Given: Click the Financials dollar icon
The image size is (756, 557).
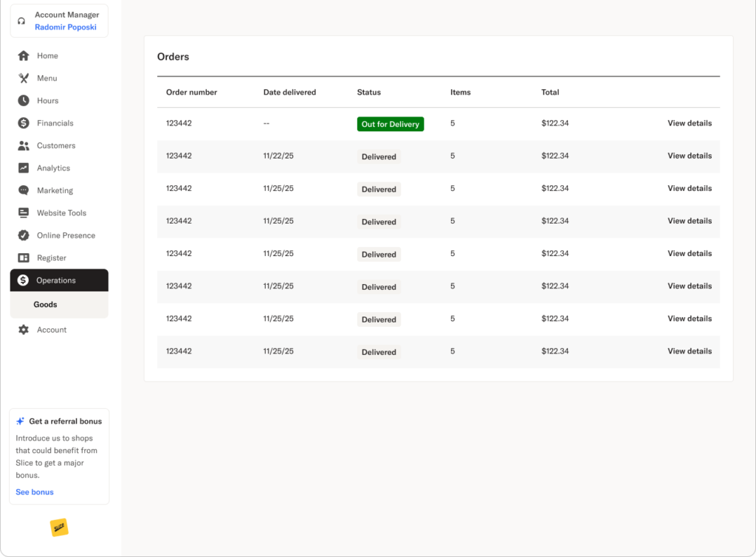Looking at the screenshot, I should (x=24, y=123).
